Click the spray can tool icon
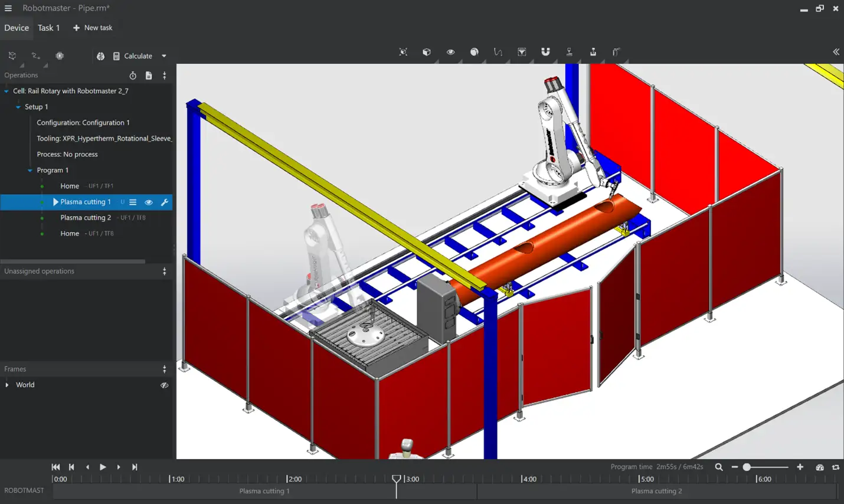844x504 pixels. pyautogui.click(x=616, y=52)
